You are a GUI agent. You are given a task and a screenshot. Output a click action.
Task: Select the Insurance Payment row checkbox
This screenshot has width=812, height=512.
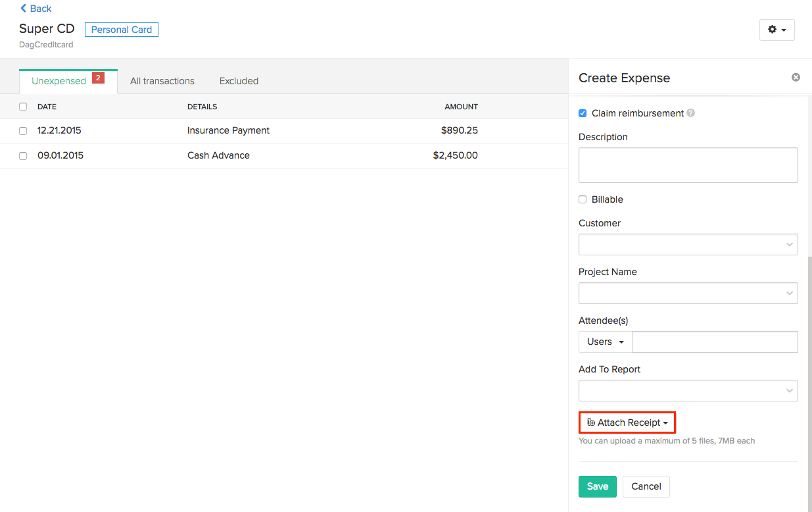point(23,130)
